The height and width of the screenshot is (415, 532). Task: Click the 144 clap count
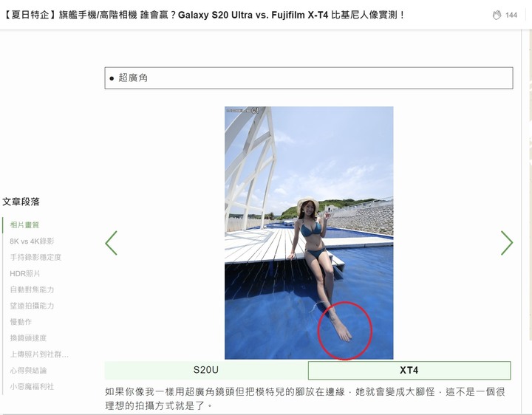(x=511, y=15)
